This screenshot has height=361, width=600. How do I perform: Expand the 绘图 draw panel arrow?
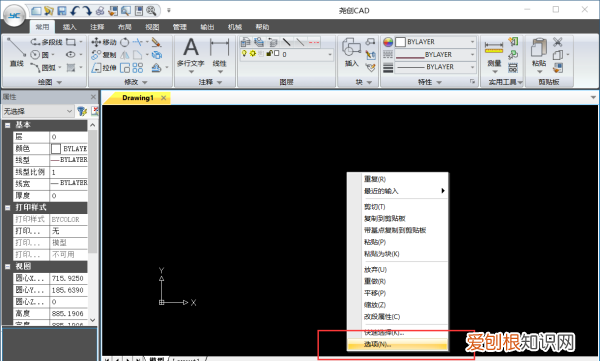59,82
